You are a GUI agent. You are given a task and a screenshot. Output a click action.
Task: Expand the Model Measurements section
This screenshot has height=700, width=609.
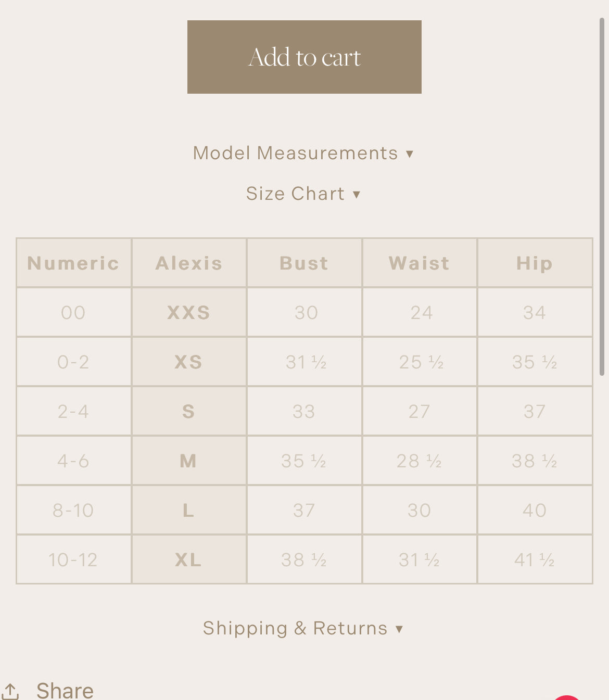pos(303,153)
